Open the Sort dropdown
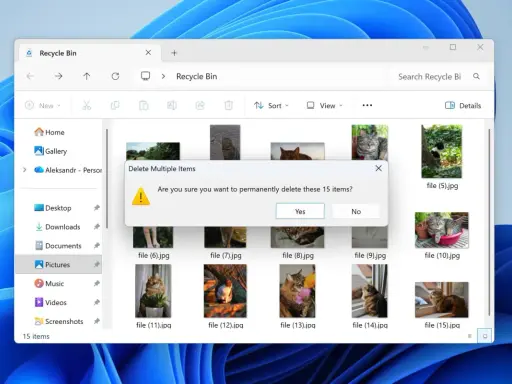512x384 pixels. coord(271,106)
